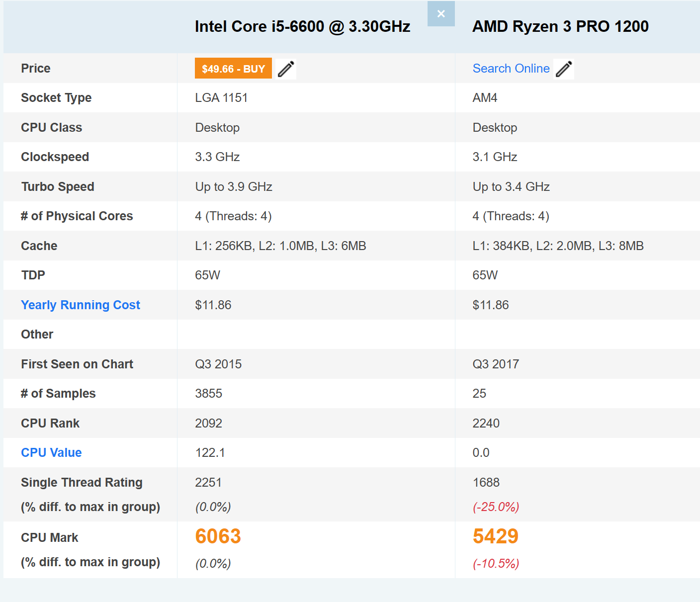Click the CPU Class row label
Viewport: 700px width, 602px height.
51,127
